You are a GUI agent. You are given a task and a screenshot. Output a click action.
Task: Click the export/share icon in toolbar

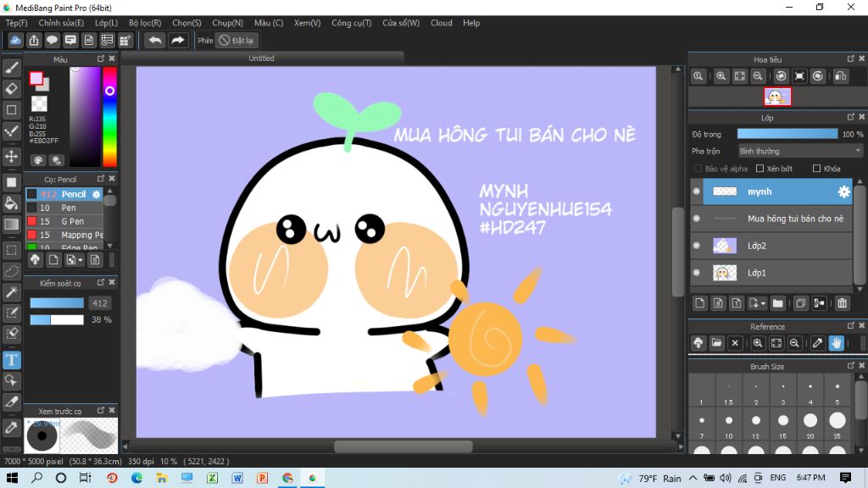[34, 41]
